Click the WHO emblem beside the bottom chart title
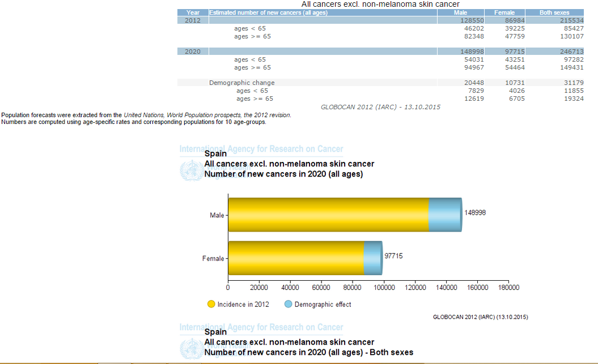The width and height of the screenshot is (598, 364). [191, 346]
